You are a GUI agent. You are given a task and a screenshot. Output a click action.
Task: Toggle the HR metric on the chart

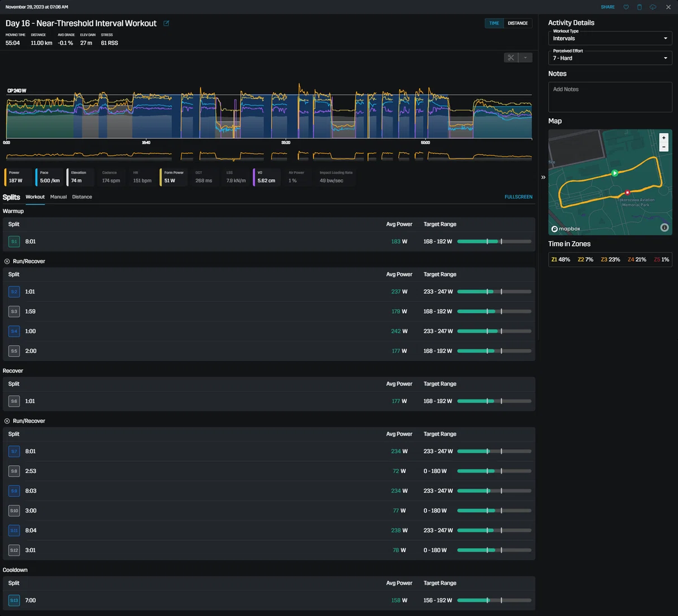point(142,177)
